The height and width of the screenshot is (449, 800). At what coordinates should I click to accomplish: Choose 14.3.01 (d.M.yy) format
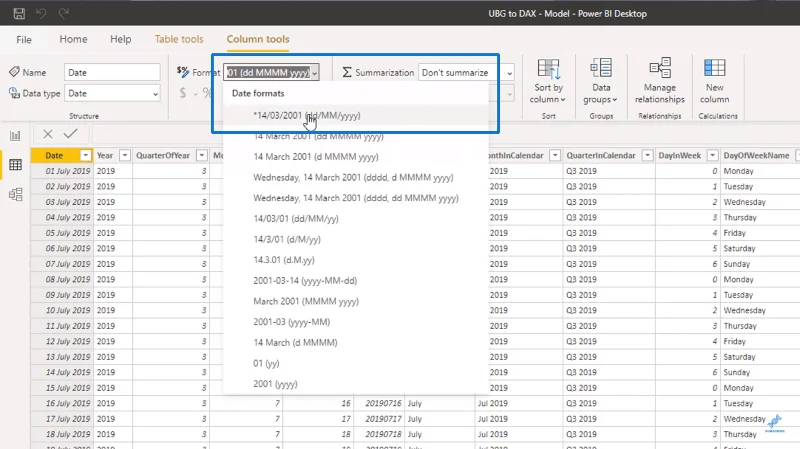(356, 260)
